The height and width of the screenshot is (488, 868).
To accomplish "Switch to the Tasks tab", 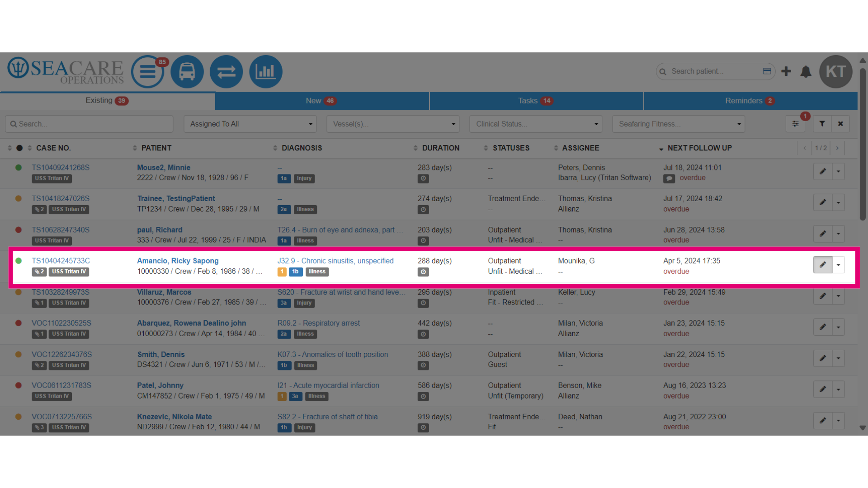I will point(536,101).
